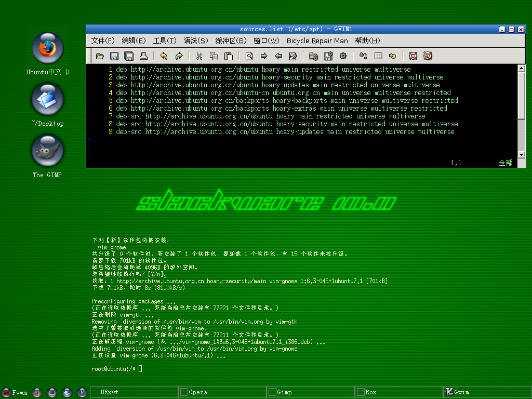Click deb-src hoary-security line 8
Image resolution: width=532 pixels, height=399 pixels.
pos(287,124)
